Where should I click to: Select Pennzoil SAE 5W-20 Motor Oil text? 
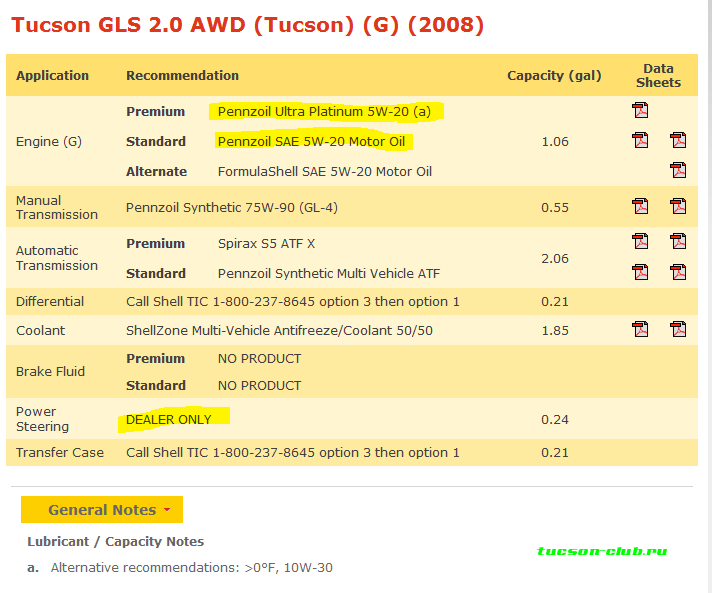pyautogui.click(x=311, y=142)
